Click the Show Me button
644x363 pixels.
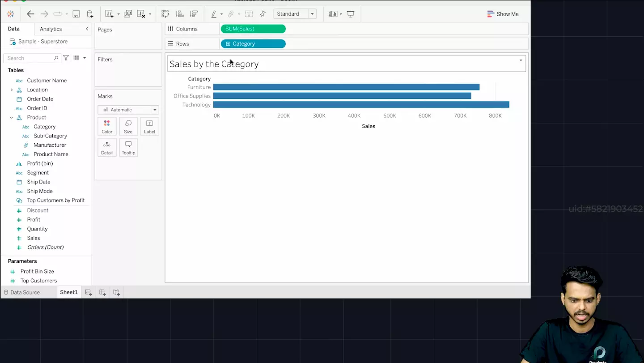503,14
